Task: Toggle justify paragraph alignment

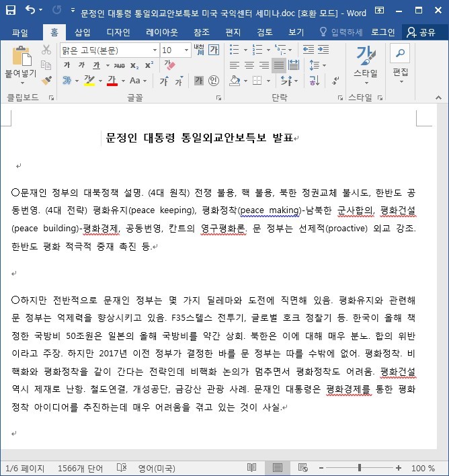Action: click(279, 65)
